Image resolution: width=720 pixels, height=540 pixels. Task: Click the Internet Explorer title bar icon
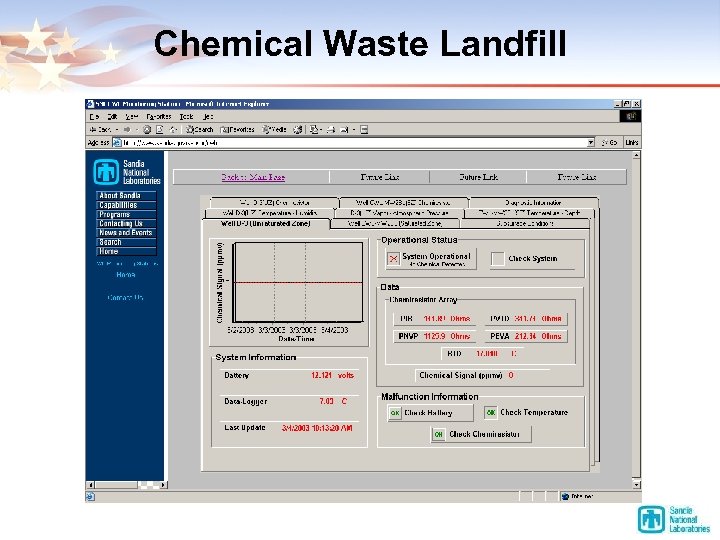90,104
